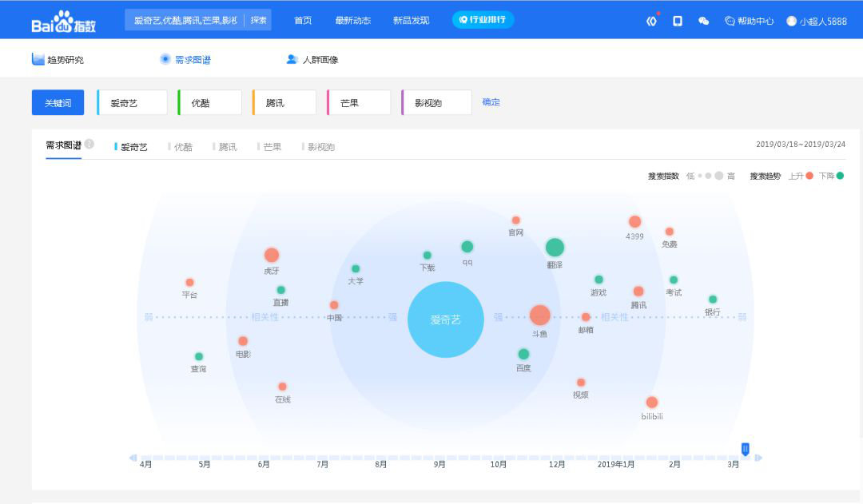This screenshot has width=863, height=504.
Task: Click the bilibili bubble
Action: pos(652,403)
